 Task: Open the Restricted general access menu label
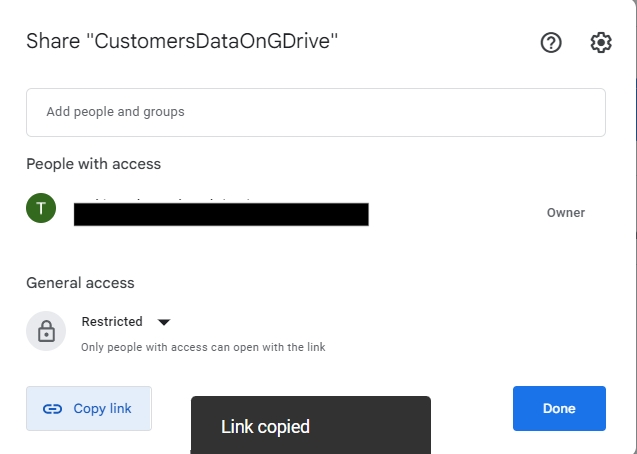112,322
